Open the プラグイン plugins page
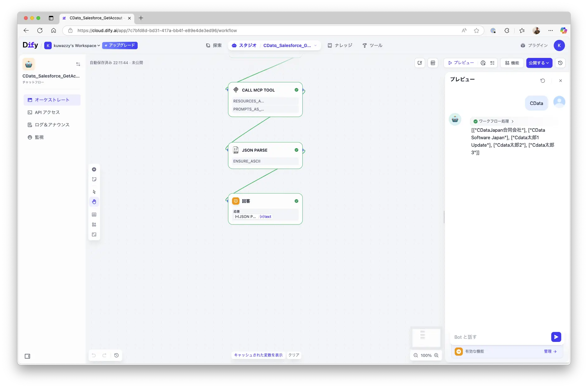The image size is (588, 388). click(x=534, y=45)
